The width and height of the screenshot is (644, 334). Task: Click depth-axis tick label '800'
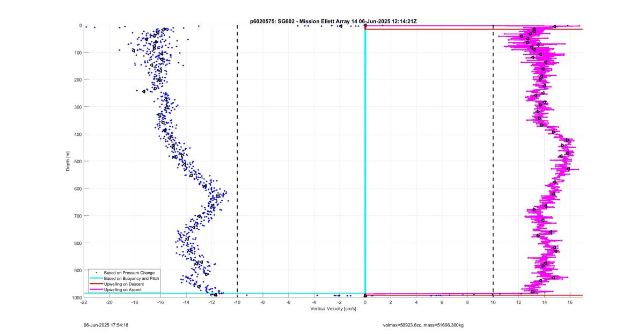click(78, 243)
